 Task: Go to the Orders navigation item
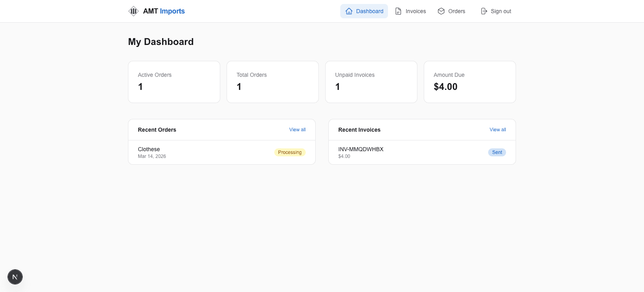(452, 11)
